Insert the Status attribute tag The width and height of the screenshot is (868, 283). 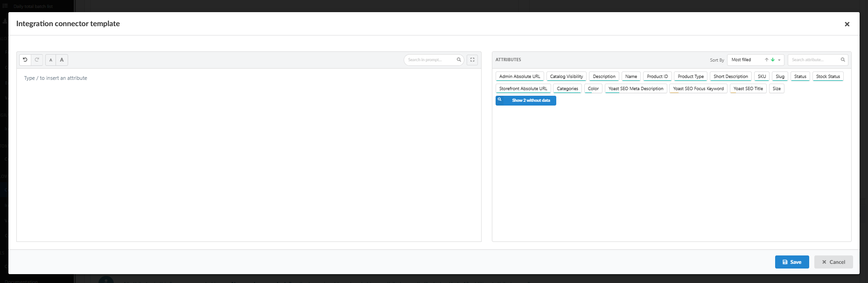click(800, 77)
